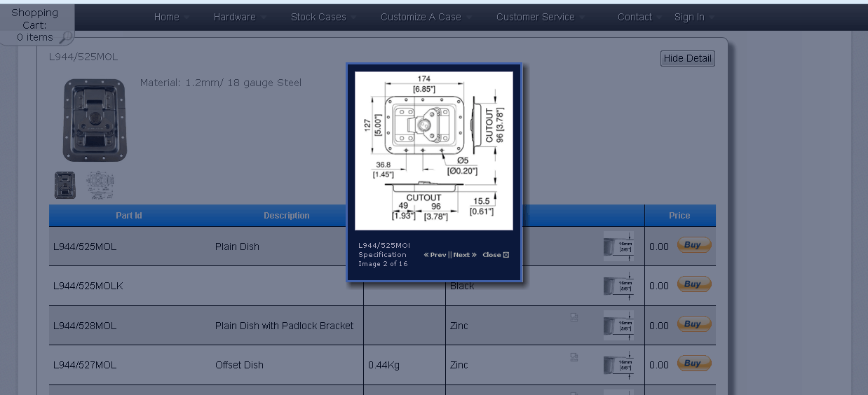This screenshot has width=868, height=395.
Task: Click depth diagram icon in L944/527MOL row
Action: point(618,365)
